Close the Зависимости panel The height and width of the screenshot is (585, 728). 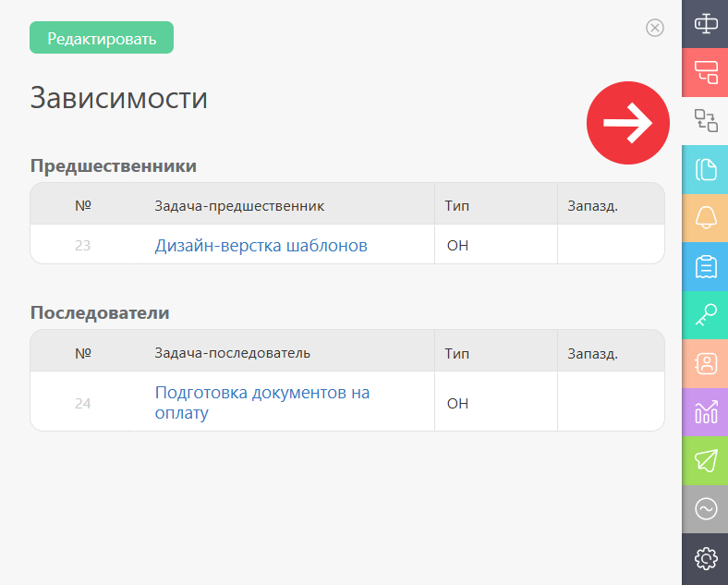click(x=655, y=28)
